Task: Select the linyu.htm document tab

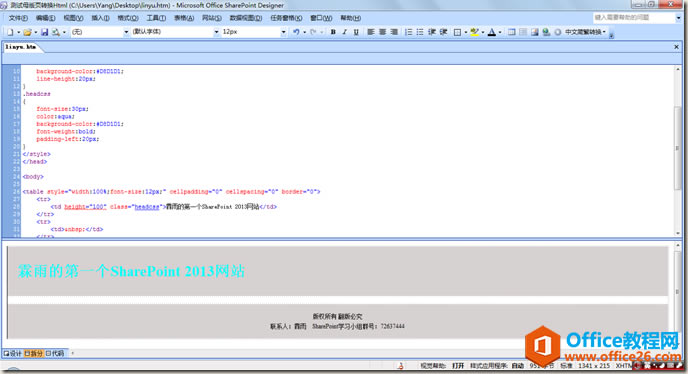Action: (21, 47)
